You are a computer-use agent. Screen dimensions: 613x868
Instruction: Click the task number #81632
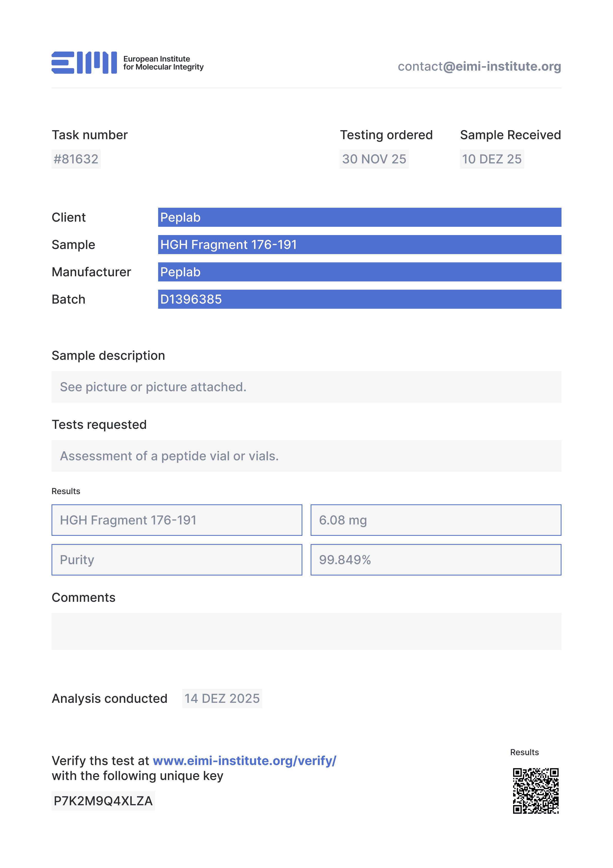pyautogui.click(x=76, y=159)
